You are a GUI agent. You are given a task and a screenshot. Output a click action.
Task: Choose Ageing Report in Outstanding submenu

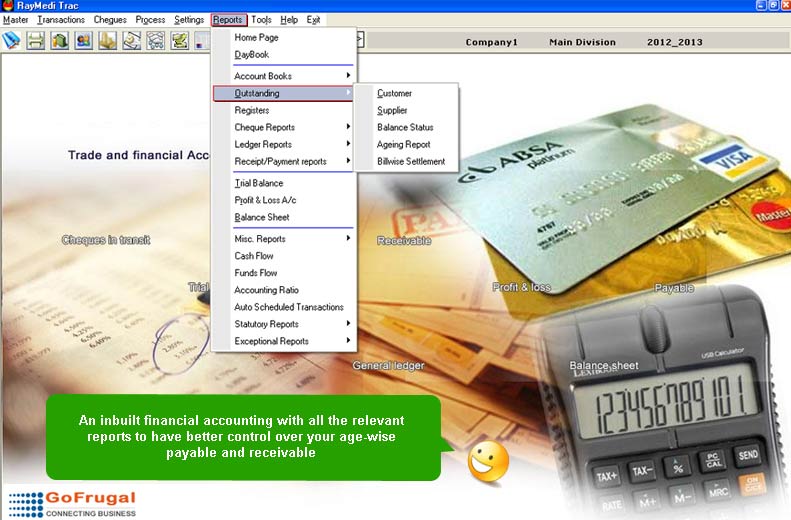[x=407, y=145]
